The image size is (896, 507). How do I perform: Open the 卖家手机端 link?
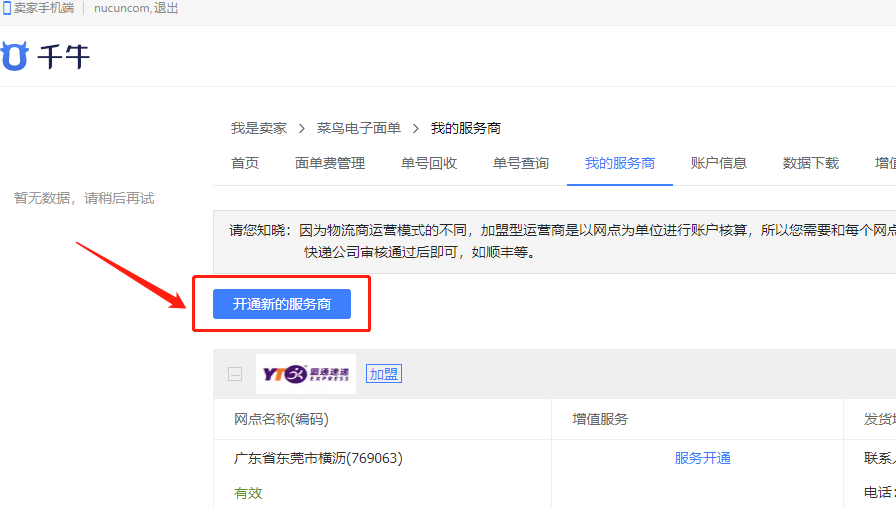(44, 8)
